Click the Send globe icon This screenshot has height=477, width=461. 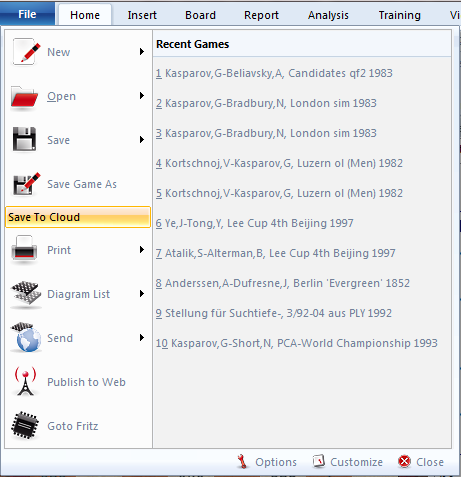pos(26,337)
